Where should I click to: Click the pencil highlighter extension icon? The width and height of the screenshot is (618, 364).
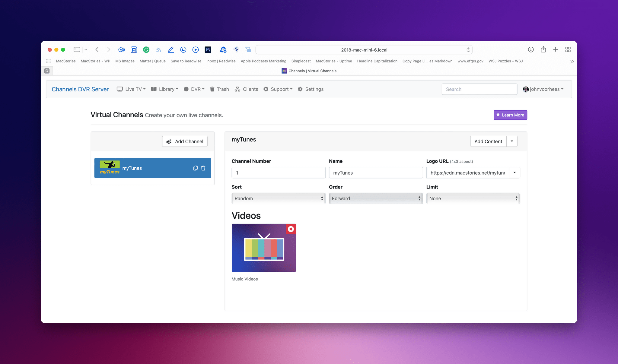click(x=171, y=49)
